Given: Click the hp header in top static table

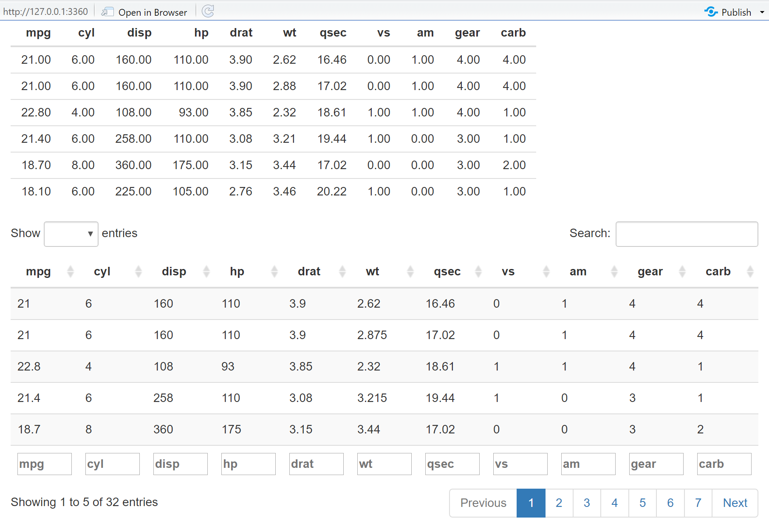Looking at the screenshot, I should (x=201, y=33).
